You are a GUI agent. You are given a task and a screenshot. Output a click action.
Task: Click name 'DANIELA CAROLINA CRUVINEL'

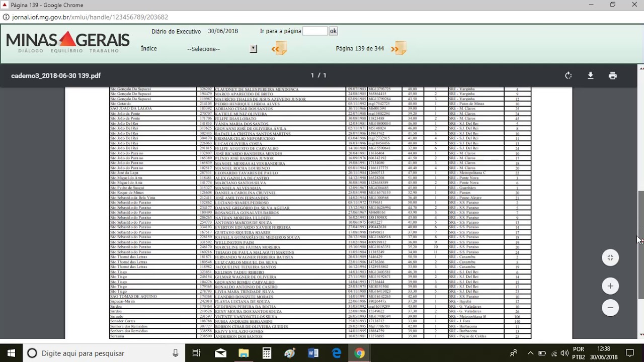[246, 193]
